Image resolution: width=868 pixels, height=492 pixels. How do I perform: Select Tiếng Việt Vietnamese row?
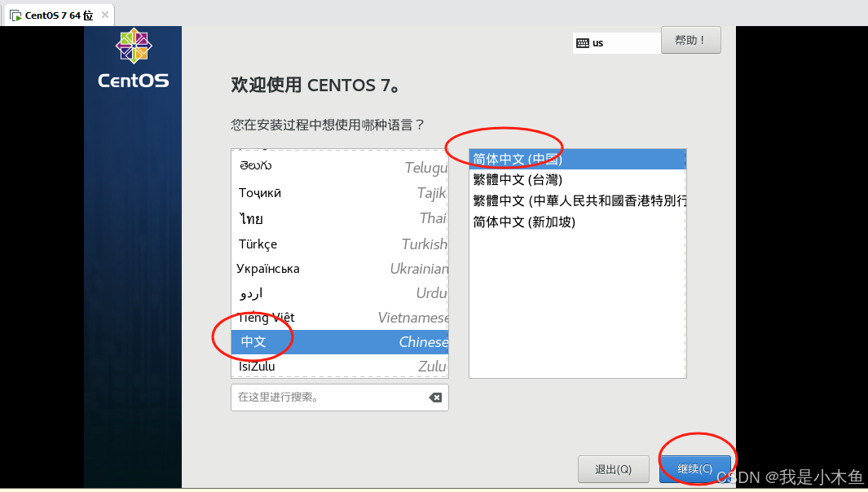340,317
